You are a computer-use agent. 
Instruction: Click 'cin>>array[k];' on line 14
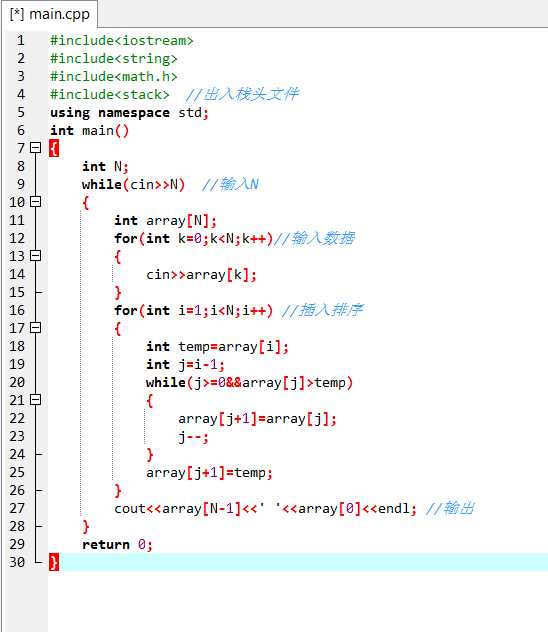tap(201, 275)
